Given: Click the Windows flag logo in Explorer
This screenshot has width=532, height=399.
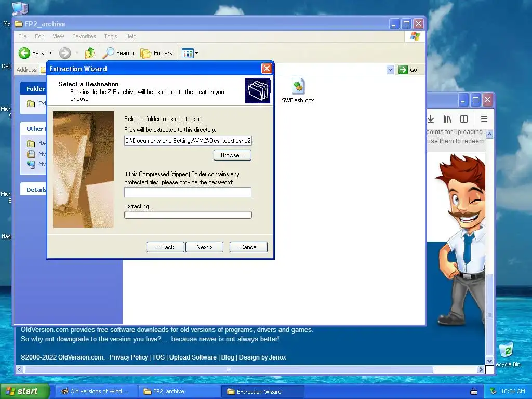Looking at the screenshot, I should 415,36.
